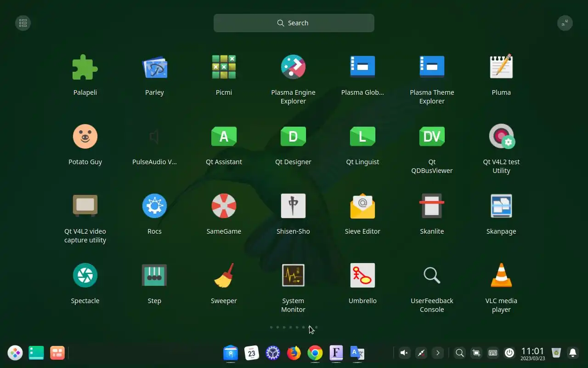
Task: Open the power menu
Action: [x=509, y=353]
